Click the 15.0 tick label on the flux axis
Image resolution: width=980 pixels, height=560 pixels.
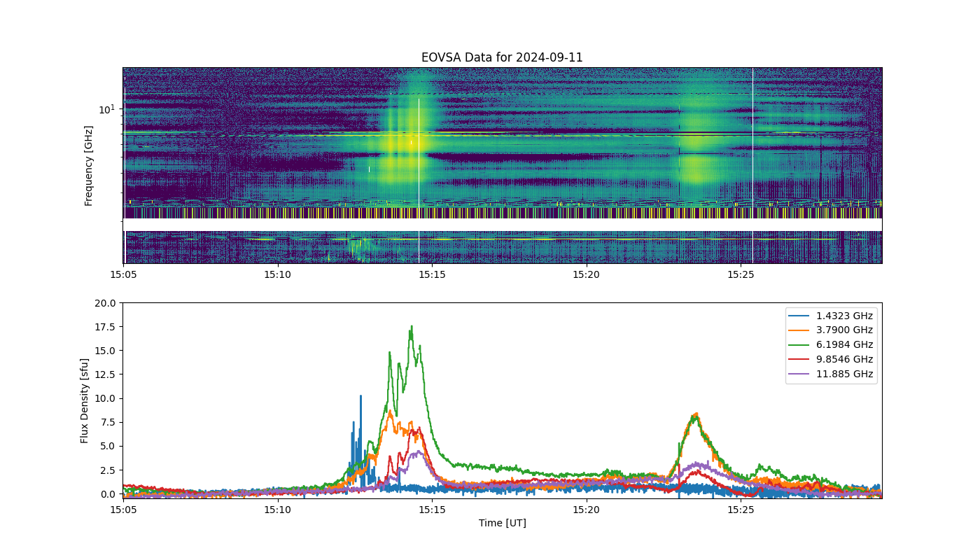[x=106, y=351]
